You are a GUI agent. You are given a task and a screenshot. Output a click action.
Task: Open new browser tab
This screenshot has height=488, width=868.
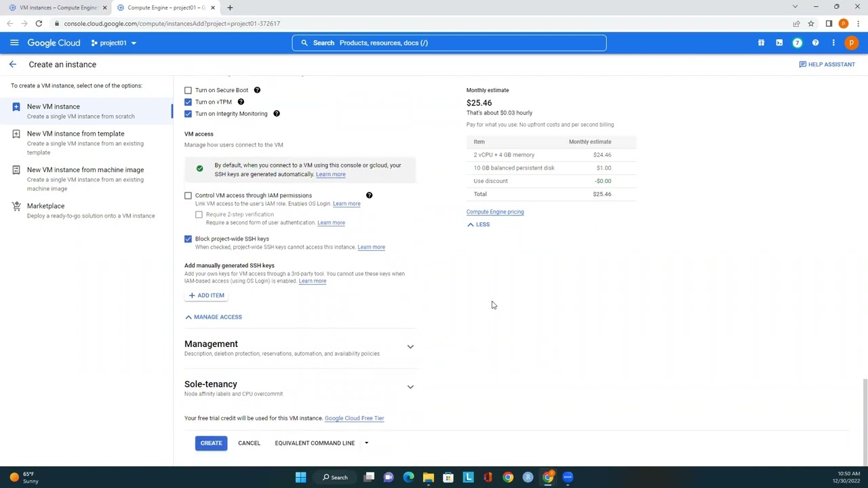[x=230, y=7]
